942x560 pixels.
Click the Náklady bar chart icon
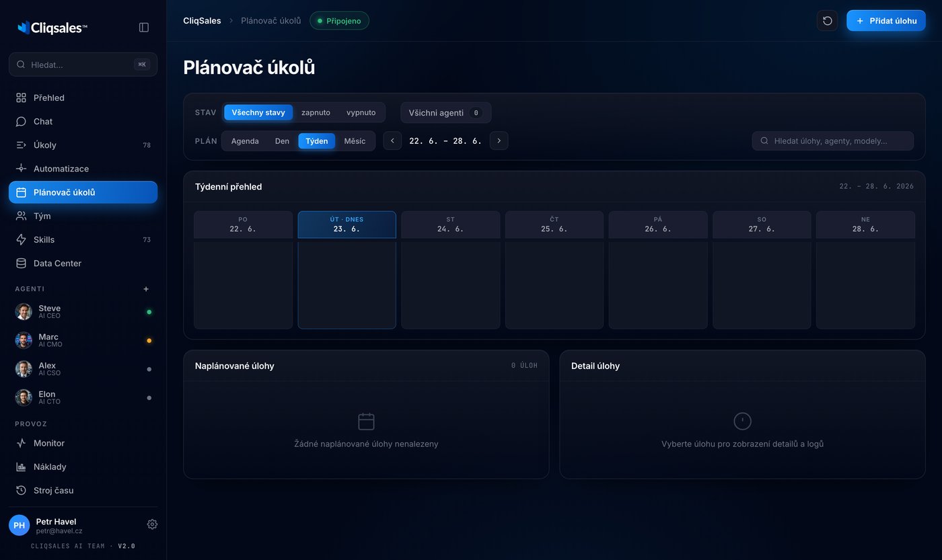click(x=21, y=467)
